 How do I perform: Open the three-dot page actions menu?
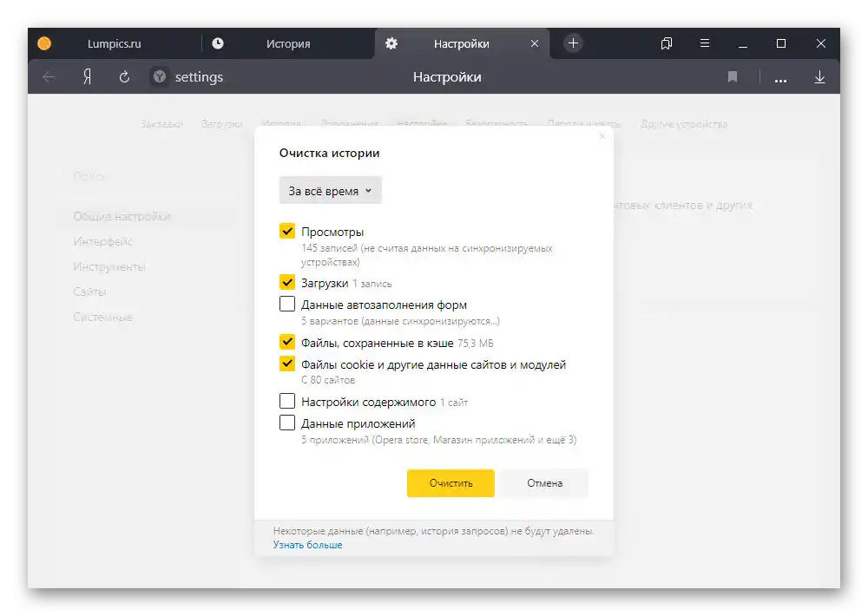pos(780,80)
